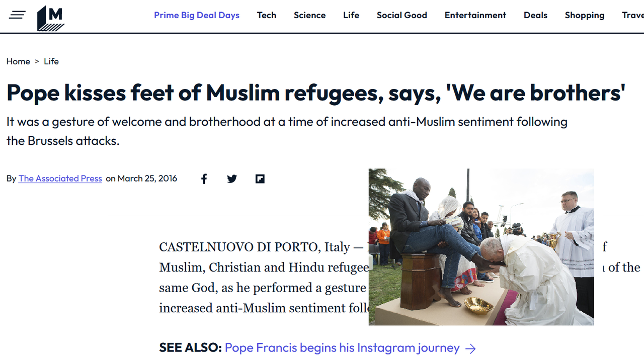
Task: Open the Entertainment section
Action: pyautogui.click(x=475, y=15)
